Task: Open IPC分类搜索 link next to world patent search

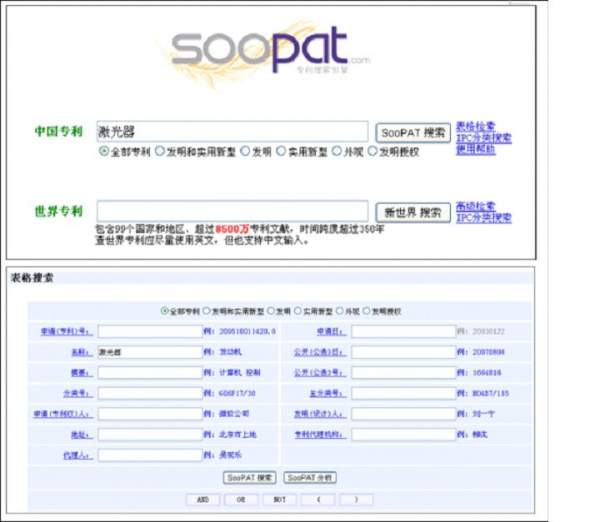Action: 484,218
